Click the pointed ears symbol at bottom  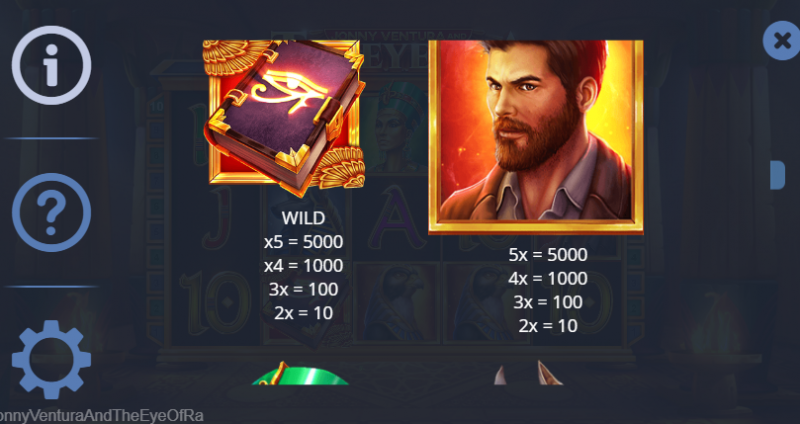point(529,373)
